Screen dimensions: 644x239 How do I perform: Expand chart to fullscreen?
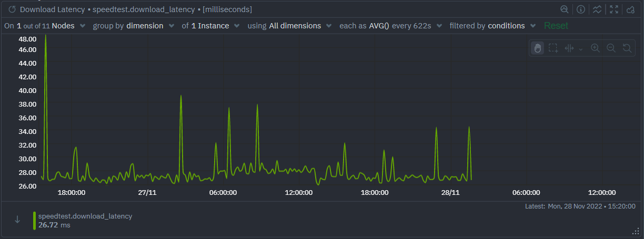click(613, 9)
